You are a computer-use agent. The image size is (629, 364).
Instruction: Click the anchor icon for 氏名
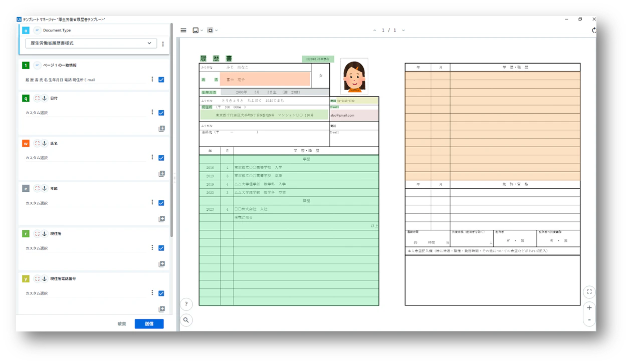tap(44, 143)
